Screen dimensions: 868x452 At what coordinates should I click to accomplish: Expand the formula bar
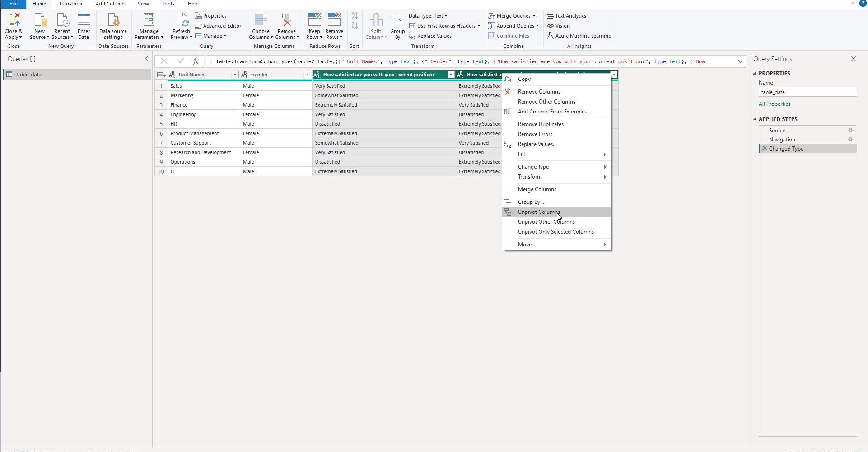740,61
